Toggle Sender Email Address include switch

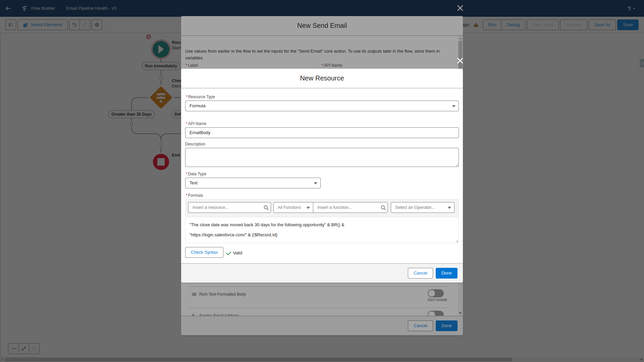coord(435,314)
